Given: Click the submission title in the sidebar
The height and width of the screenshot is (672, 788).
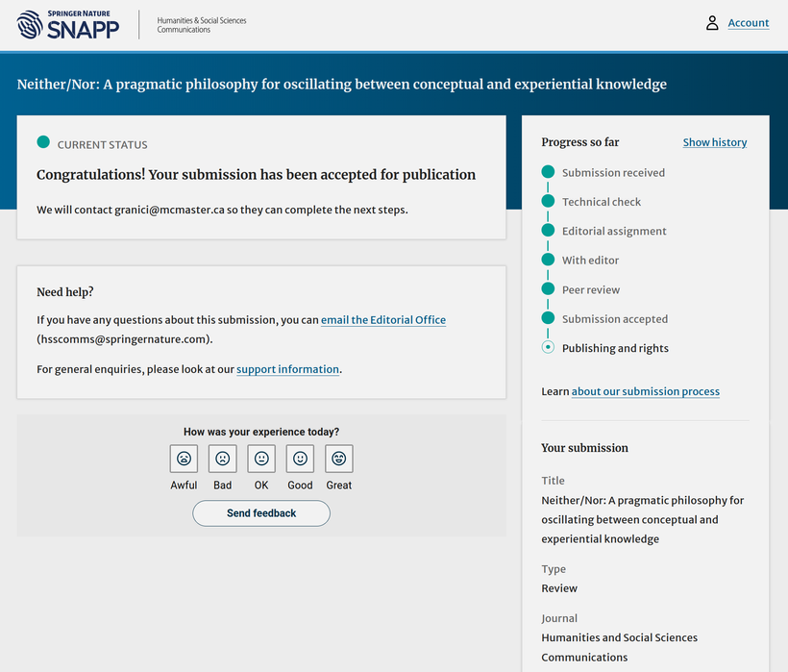Looking at the screenshot, I should click(642, 519).
